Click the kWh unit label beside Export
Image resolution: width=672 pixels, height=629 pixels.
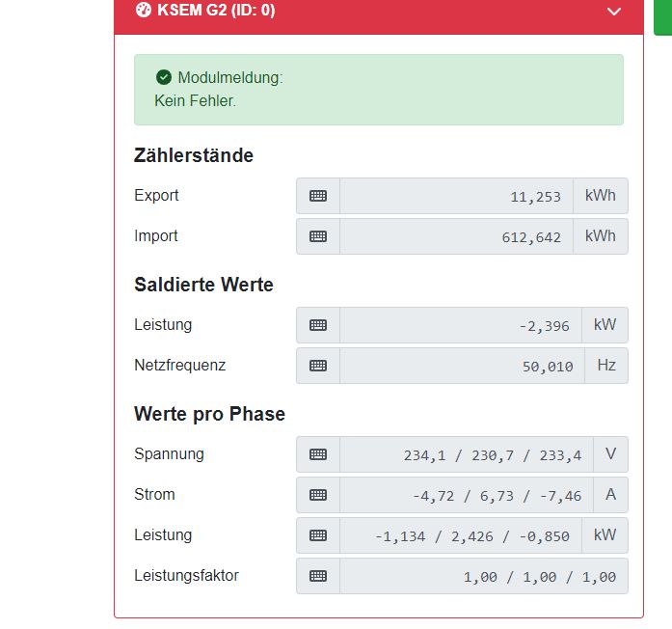[600, 196]
